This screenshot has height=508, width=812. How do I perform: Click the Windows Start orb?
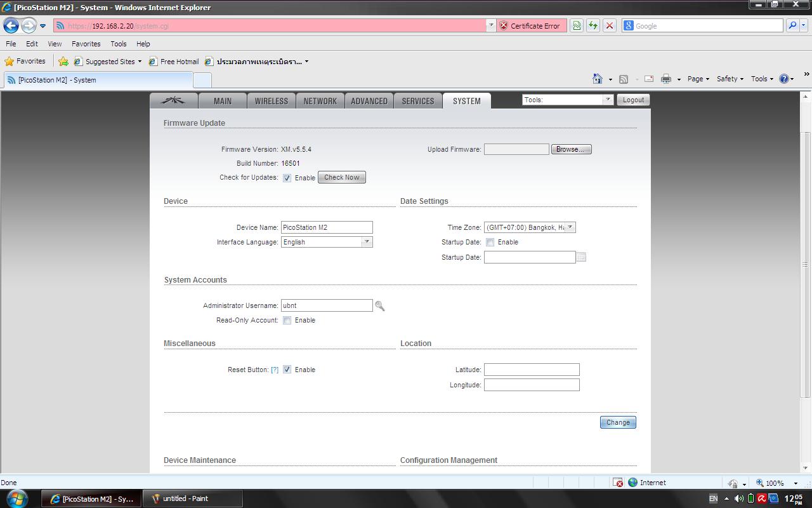[17, 498]
